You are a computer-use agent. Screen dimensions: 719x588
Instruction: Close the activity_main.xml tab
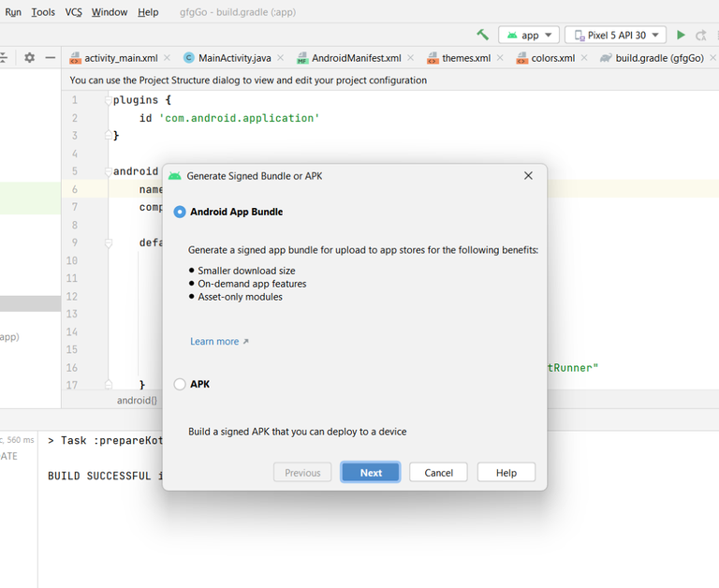coord(168,58)
